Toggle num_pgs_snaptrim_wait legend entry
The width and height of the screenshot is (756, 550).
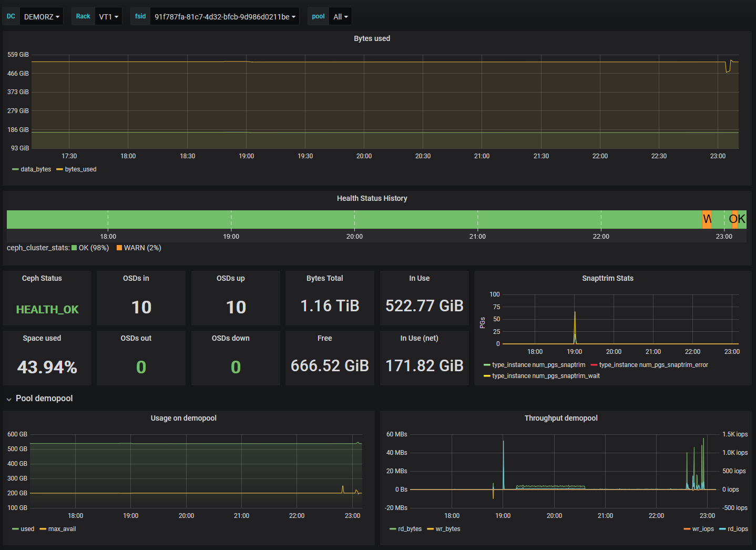tap(545, 376)
